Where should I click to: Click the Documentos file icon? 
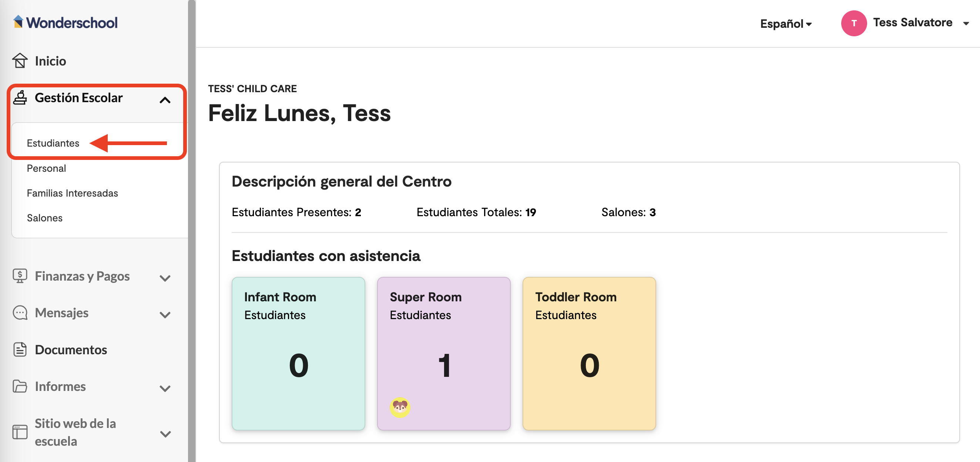20,349
